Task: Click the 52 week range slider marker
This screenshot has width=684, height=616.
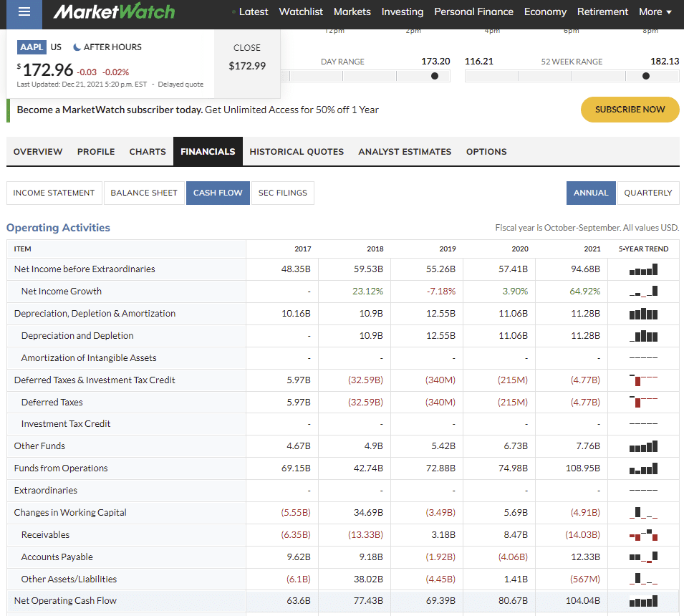Action: [646, 77]
